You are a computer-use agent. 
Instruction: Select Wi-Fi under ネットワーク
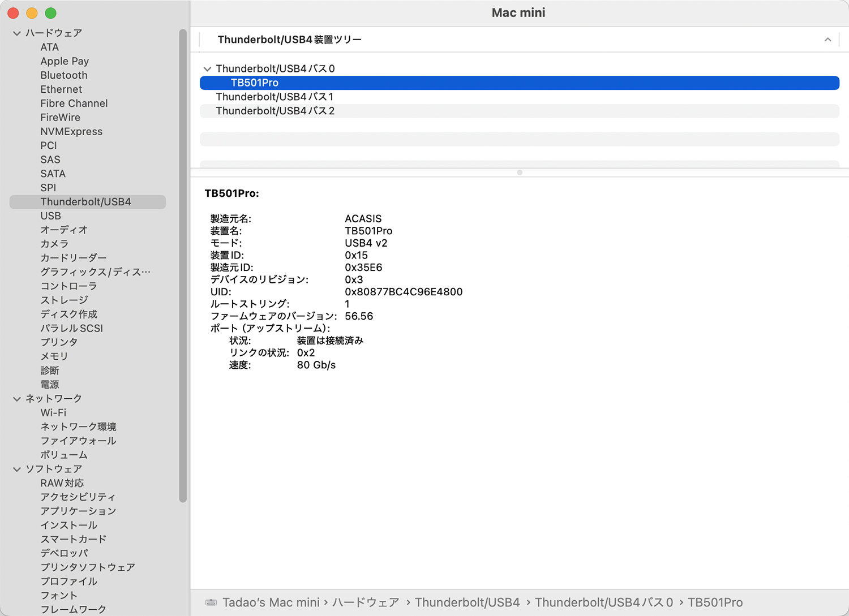pyautogui.click(x=53, y=413)
